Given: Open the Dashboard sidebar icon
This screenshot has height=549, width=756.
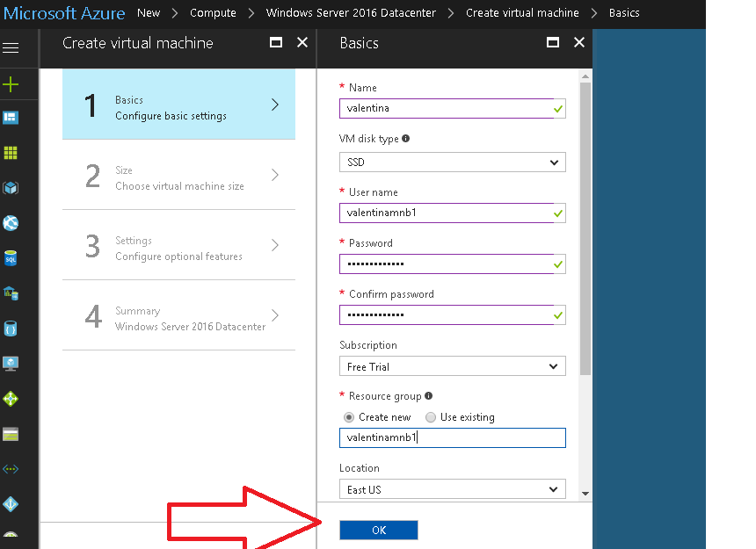Looking at the screenshot, I should click(x=11, y=118).
